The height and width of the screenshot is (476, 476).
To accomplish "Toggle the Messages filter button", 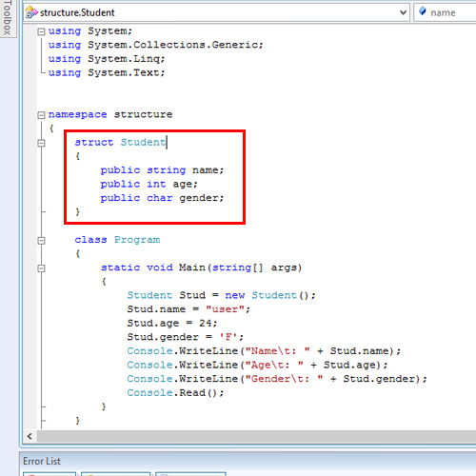I will pyautogui.click(x=190, y=474).
